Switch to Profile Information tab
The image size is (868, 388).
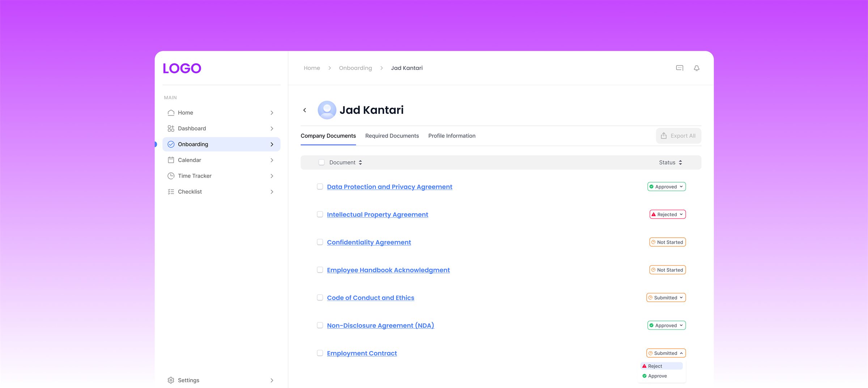point(452,136)
